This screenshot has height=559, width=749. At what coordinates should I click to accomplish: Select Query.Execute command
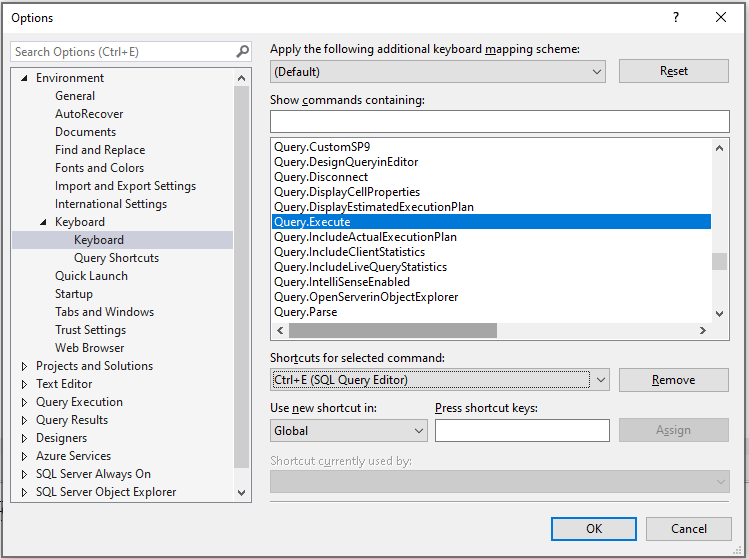tap(491, 222)
